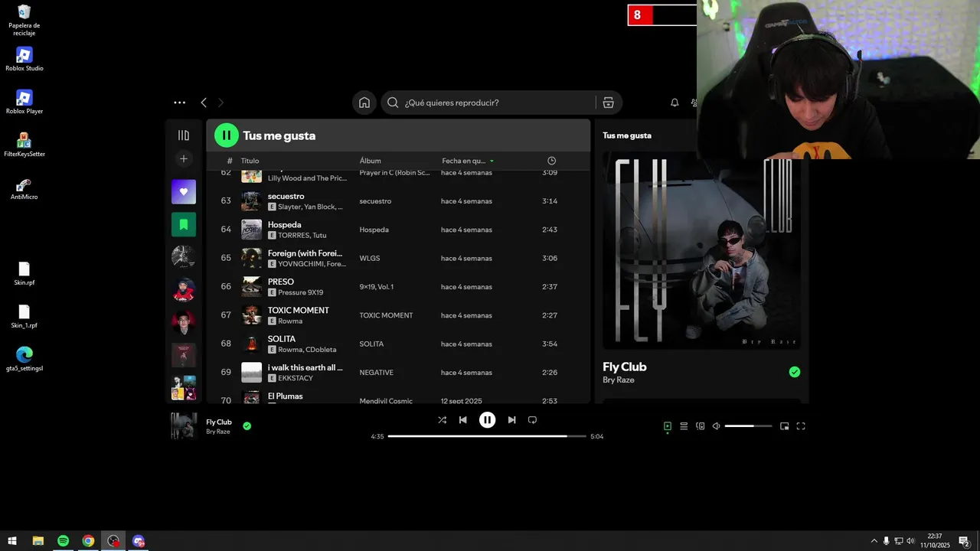This screenshot has height=551, width=980.
Task: Open album link '9×19, Vol. 1'
Action: tap(377, 287)
